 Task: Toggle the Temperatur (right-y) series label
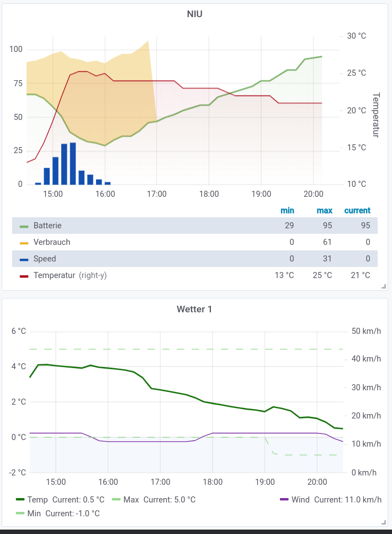click(x=70, y=275)
